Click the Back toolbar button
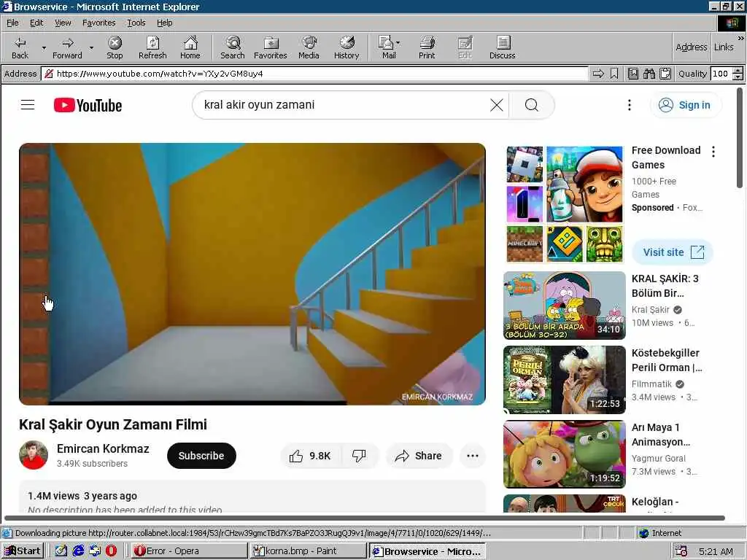This screenshot has width=747, height=560. (20, 47)
